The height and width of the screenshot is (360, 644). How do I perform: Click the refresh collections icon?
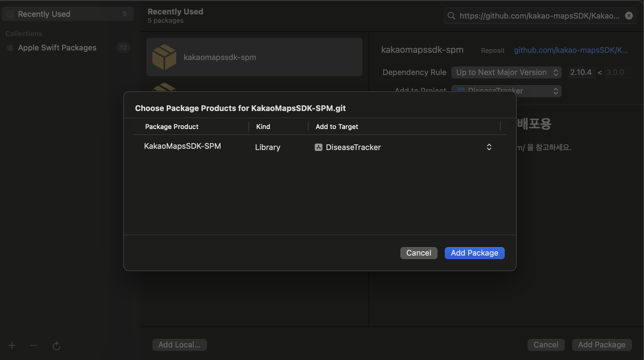pyautogui.click(x=56, y=346)
